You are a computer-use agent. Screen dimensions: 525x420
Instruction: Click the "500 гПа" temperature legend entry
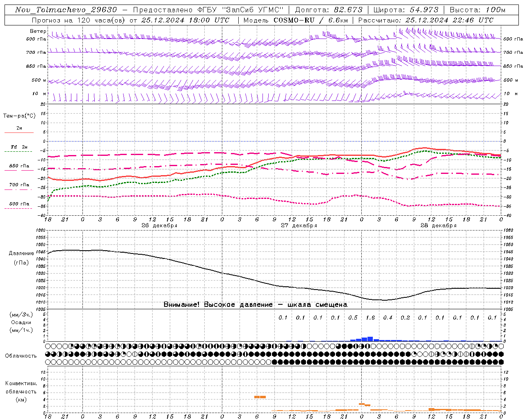click(19, 204)
